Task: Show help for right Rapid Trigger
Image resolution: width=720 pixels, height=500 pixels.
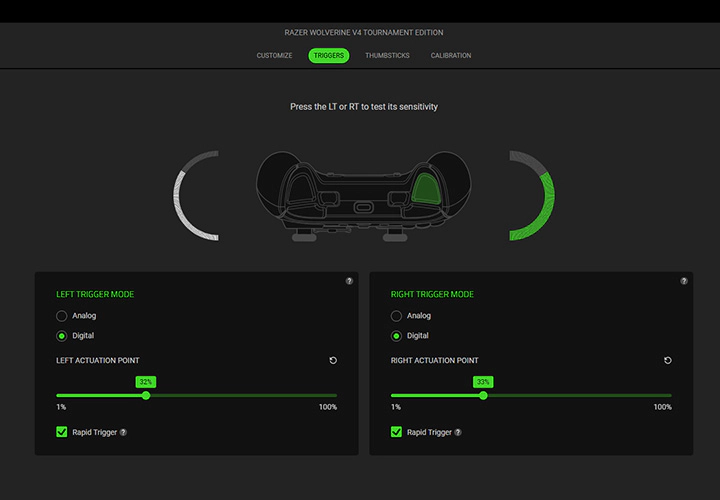Action: pos(458,433)
